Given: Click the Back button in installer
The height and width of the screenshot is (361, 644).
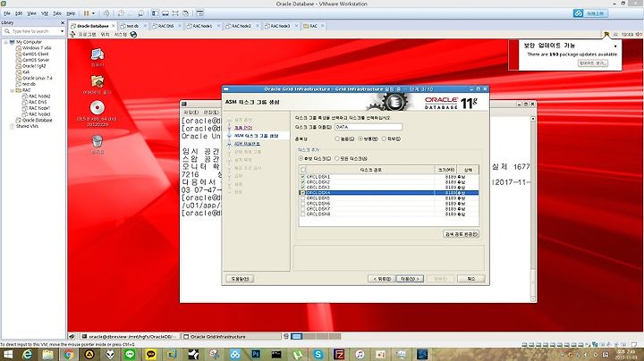Looking at the screenshot, I should tap(382, 279).
